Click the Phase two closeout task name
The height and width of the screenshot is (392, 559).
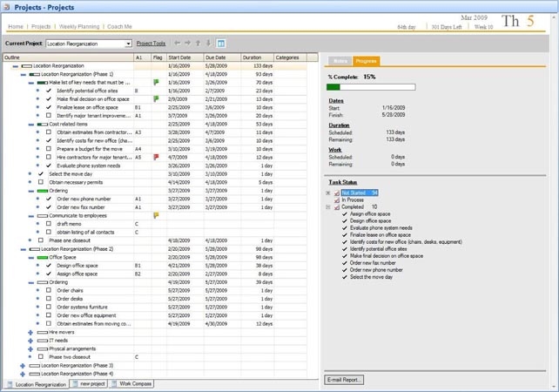point(70,357)
